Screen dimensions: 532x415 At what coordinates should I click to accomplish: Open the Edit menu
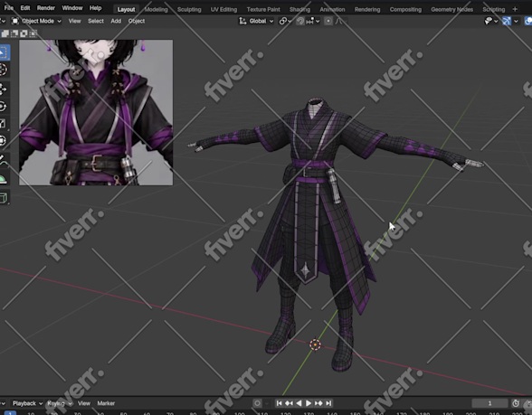[25, 8]
